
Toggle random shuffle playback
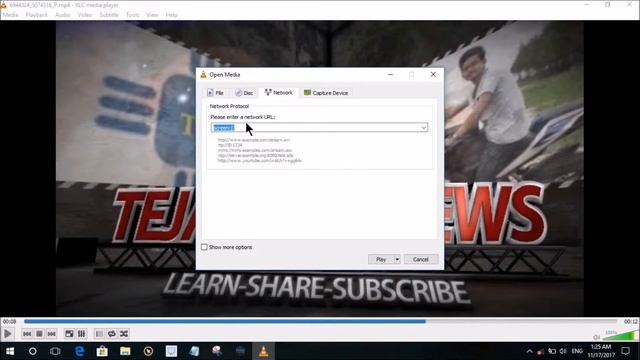124,334
